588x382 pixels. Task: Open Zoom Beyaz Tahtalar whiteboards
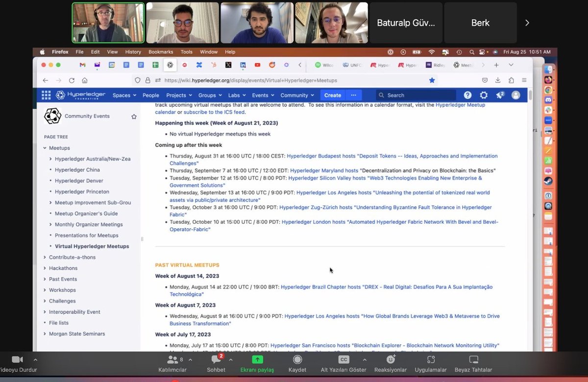click(x=473, y=363)
